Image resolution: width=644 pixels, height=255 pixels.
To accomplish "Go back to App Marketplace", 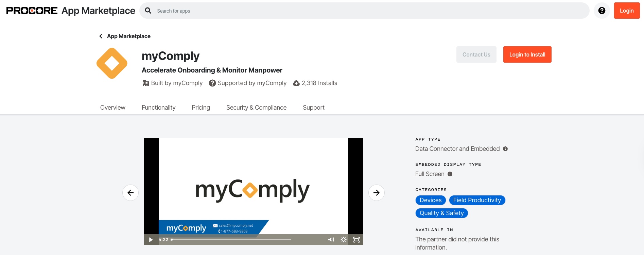I will 125,36.
